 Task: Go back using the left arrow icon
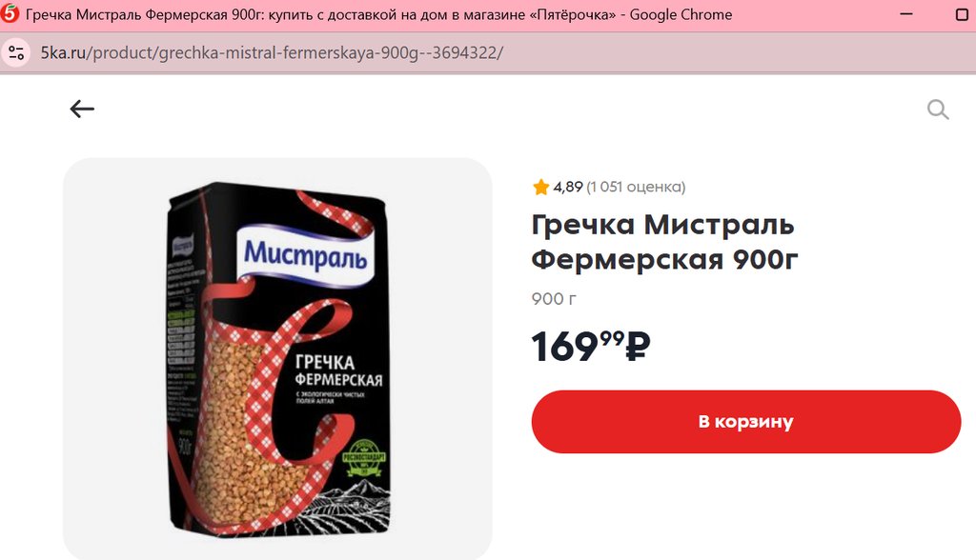pos(82,109)
